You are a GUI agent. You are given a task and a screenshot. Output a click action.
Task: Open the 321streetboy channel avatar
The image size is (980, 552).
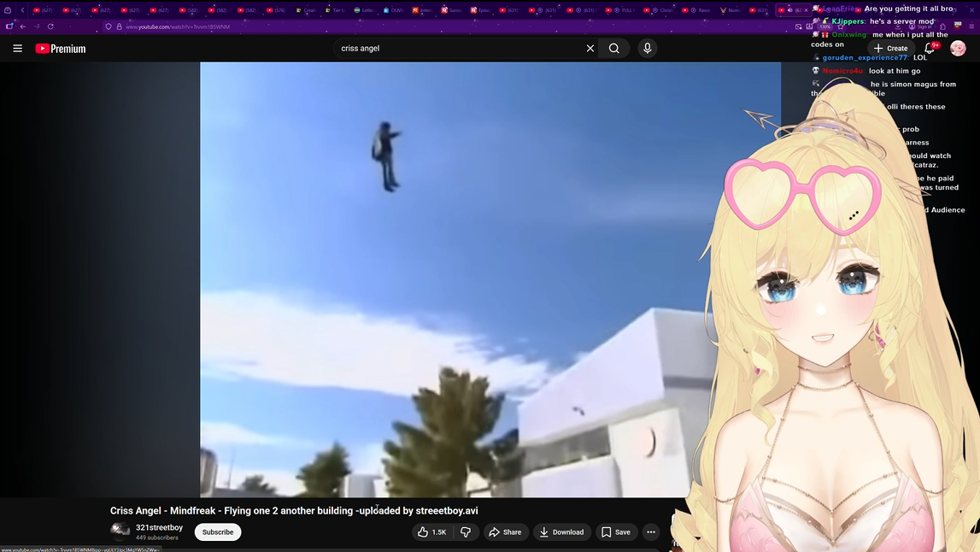point(120,532)
